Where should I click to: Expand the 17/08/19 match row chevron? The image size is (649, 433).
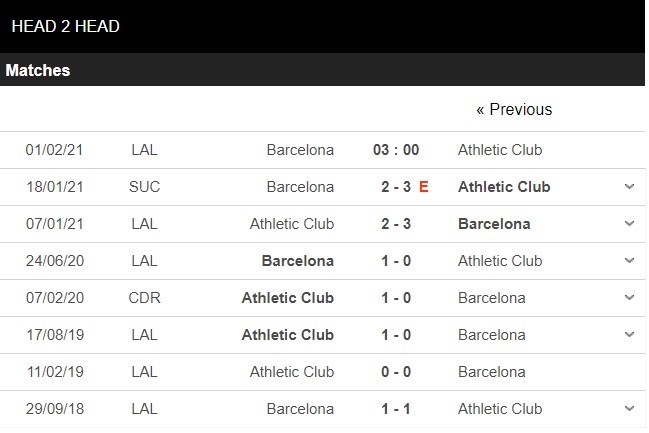coord(629,335)
